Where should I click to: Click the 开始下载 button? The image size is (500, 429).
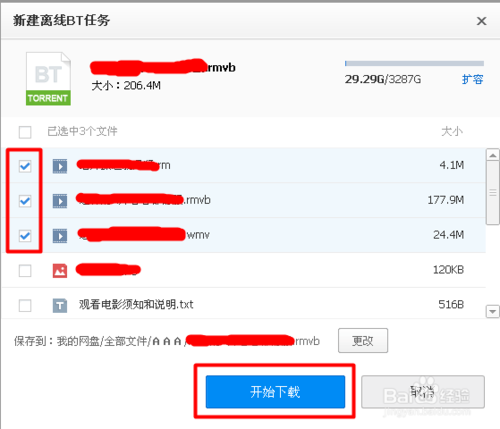(275, 392)
